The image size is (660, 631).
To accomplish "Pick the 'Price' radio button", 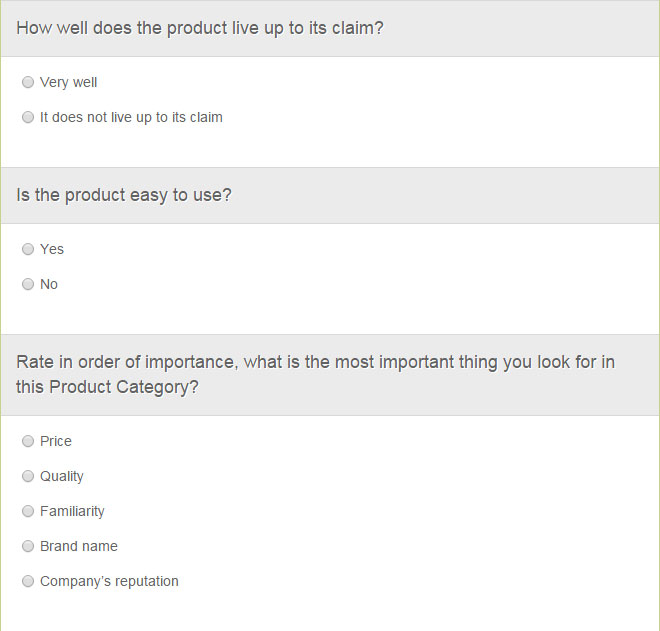I will coord(28,441).
